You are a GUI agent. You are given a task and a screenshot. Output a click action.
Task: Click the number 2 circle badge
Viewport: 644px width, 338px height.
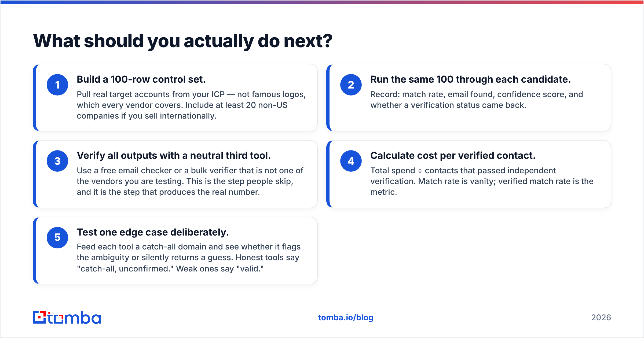[x=351, y=85]
